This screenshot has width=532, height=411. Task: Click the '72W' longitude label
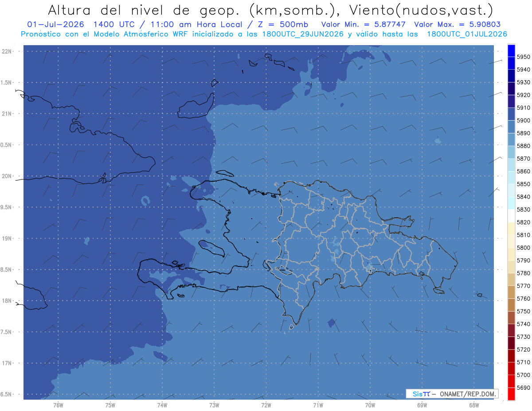[266, 405]
